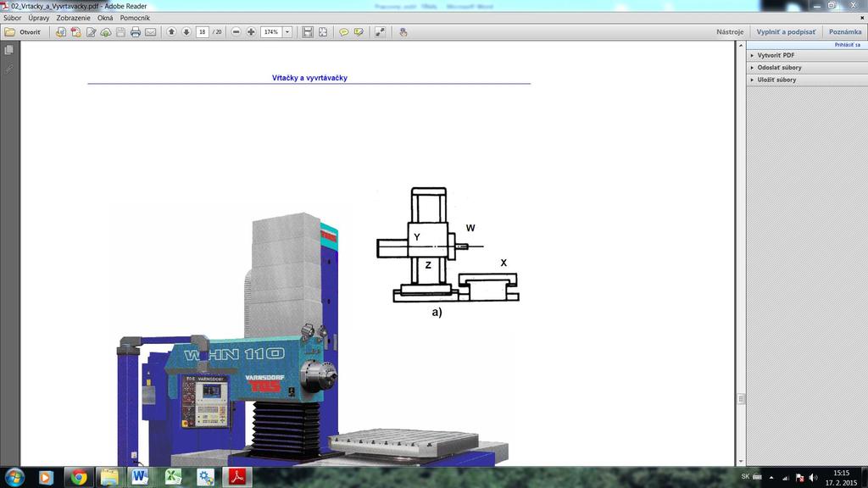This screenshot has width=868, height=488.
Task: Zoom out with the minus button
Action: point(236,32)
